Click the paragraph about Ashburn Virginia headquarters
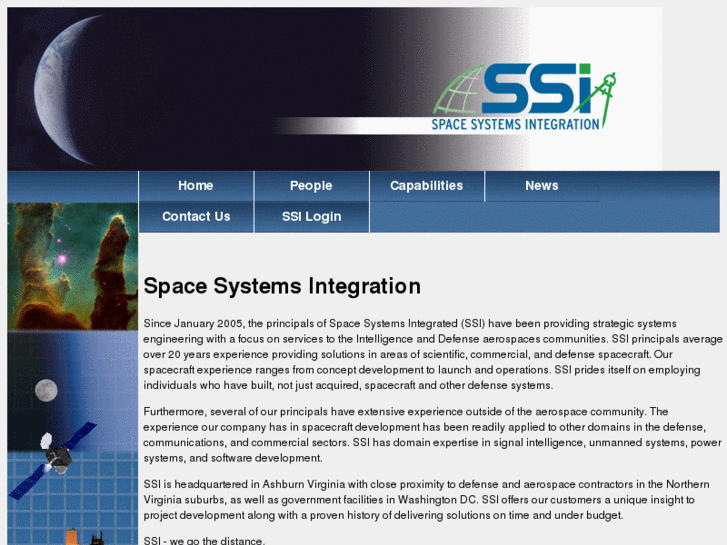727x545 pixels. 427,500
